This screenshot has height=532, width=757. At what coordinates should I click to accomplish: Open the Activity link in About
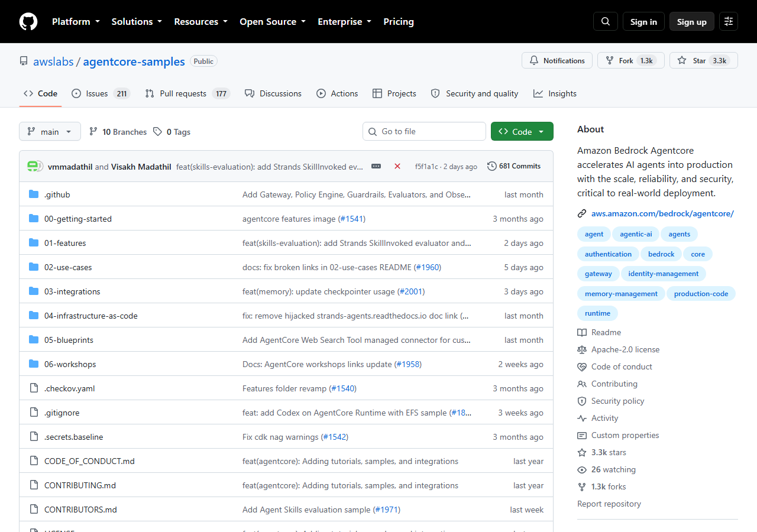598,418
